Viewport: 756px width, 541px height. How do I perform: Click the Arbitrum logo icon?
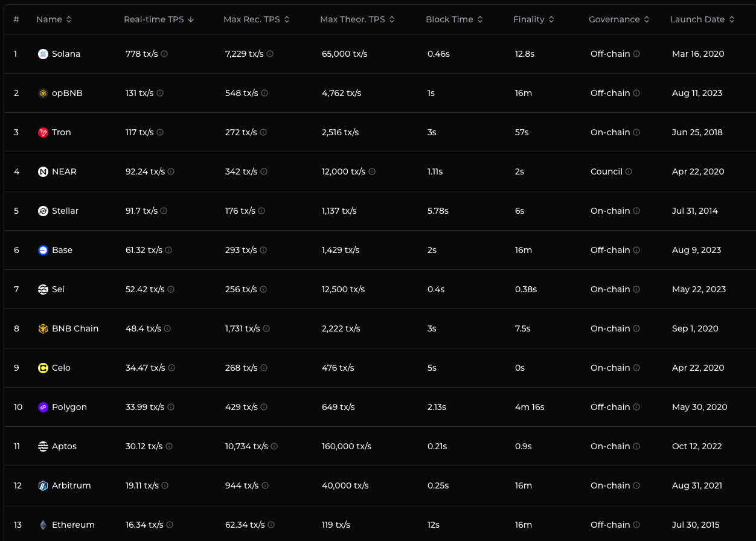tap(43, 485)
